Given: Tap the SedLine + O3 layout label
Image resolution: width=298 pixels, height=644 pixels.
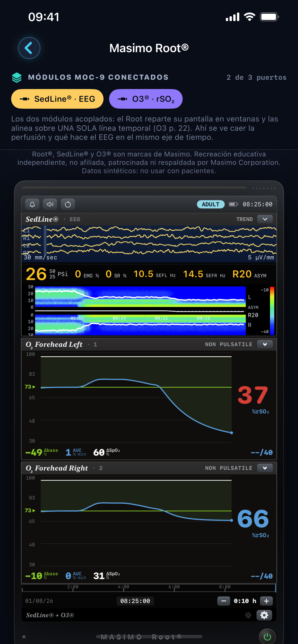Looking at the screenshot, I should [x=50, y=615].
